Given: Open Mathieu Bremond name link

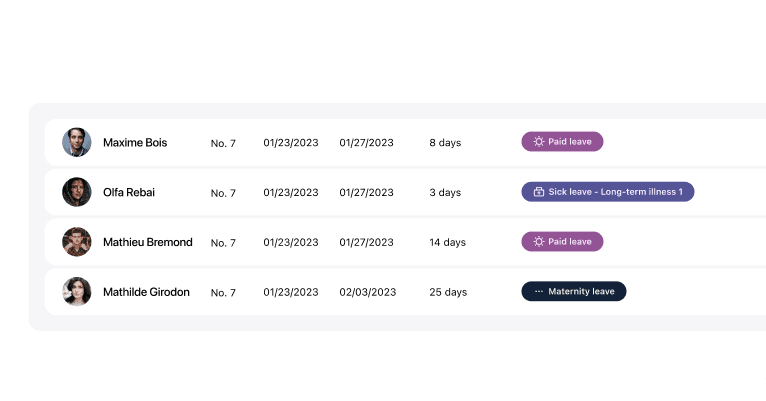Looking at the screenshot, I should coord(148,242).
